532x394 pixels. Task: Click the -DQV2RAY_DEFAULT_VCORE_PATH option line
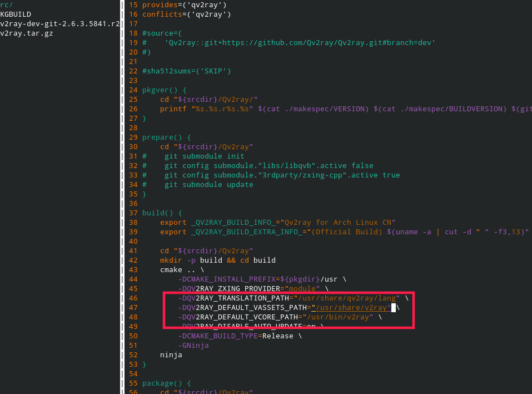280,317
